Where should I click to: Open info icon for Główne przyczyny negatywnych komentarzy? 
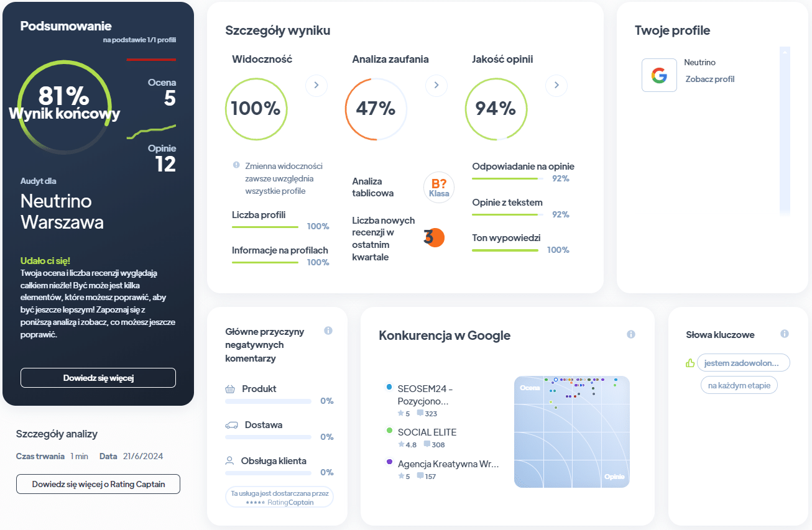coord(328,331)
